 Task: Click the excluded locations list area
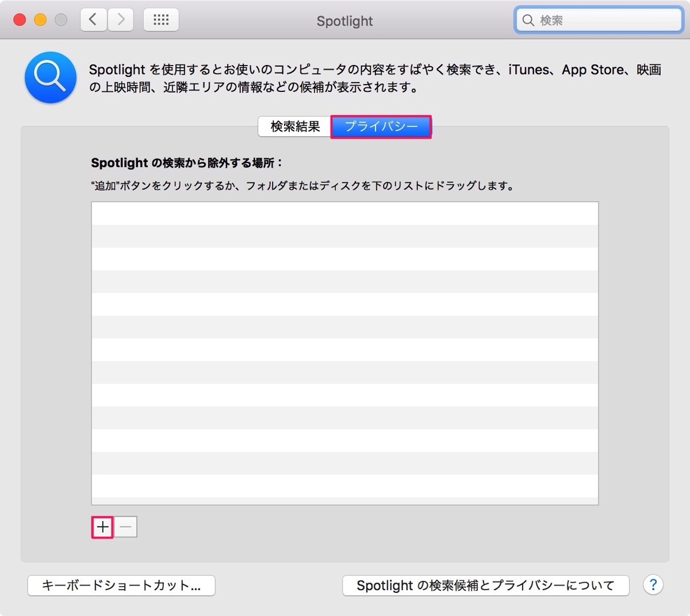tap(345, 353)
